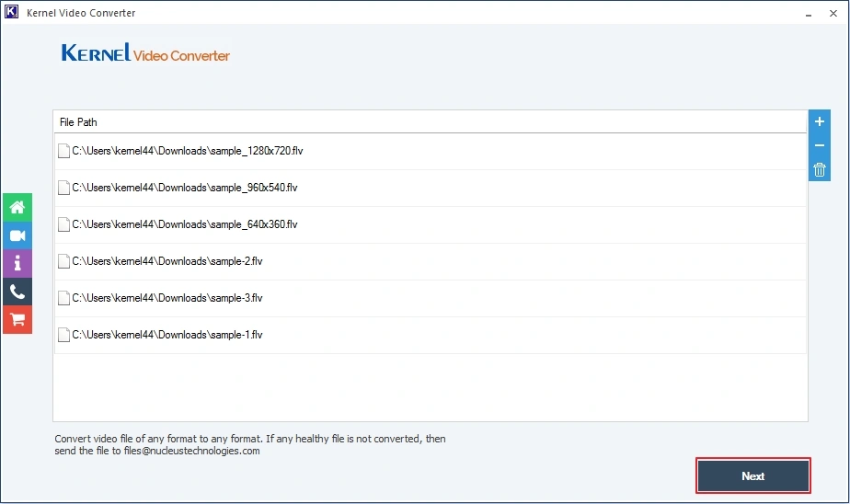The height and width of the screenshot is (504, 850).
Task: Select the sample-2.flv file path
Action: pyautogui.click(x=167, y=262)
